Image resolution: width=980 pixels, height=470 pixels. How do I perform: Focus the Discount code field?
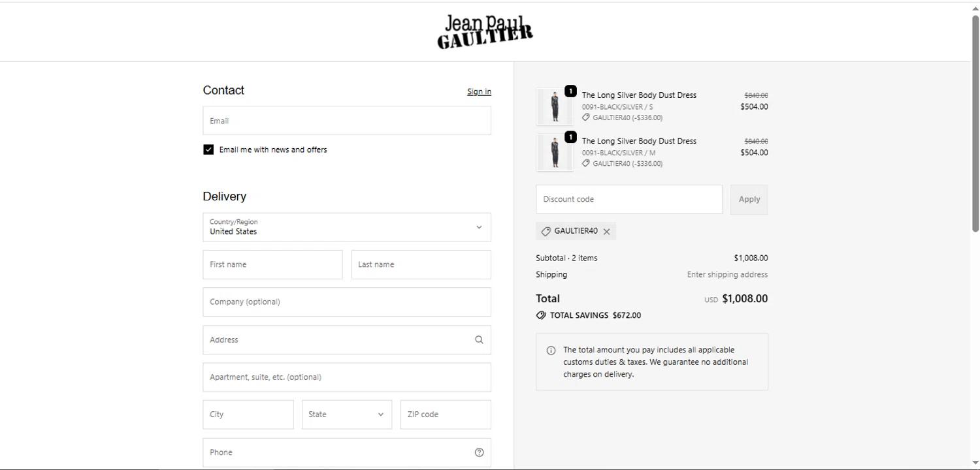point(629,199)
